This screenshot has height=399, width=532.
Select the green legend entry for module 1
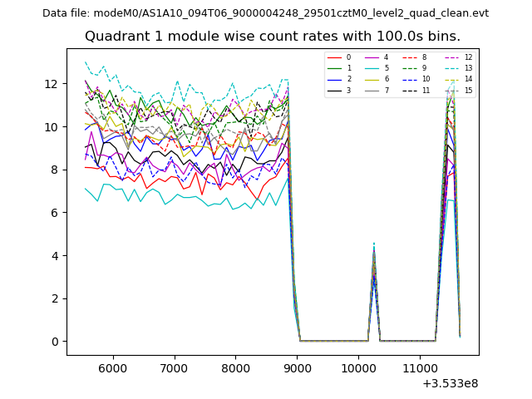pyautogui.click(x=336, y=68)
